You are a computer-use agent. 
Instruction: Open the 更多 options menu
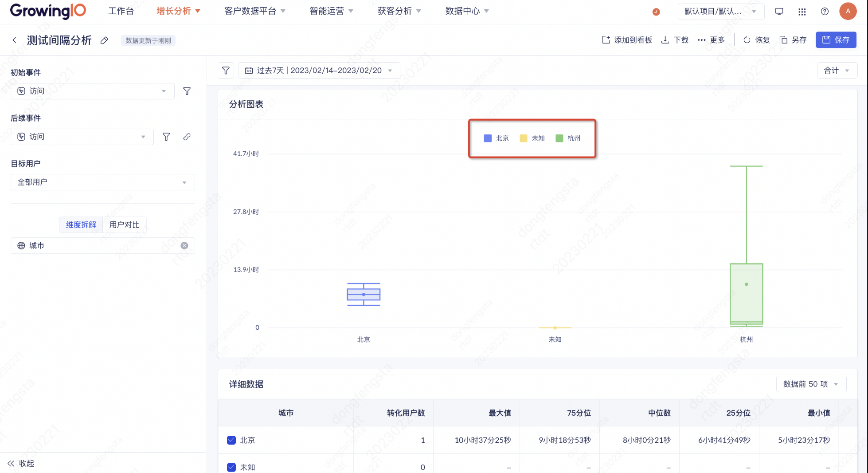click(711, 40)
